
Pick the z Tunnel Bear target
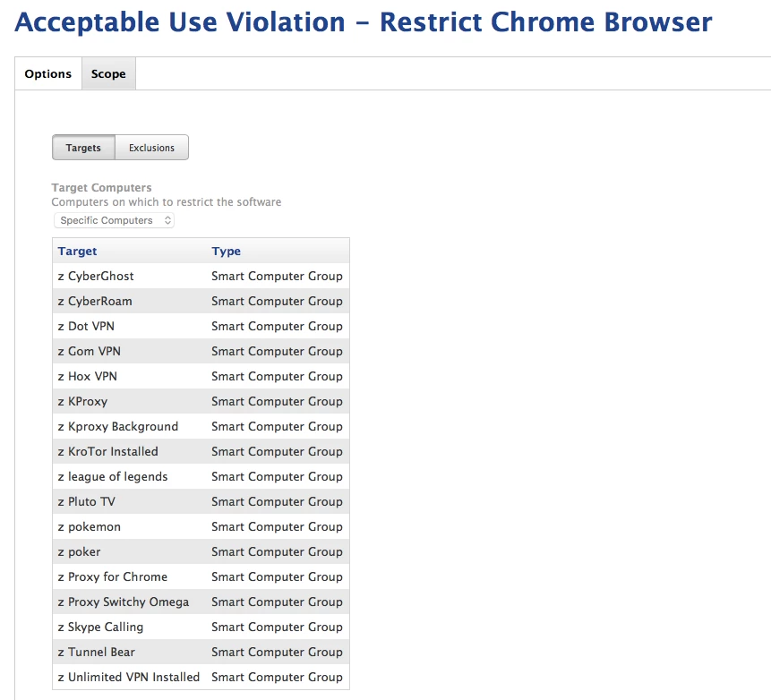click(201, 653)
